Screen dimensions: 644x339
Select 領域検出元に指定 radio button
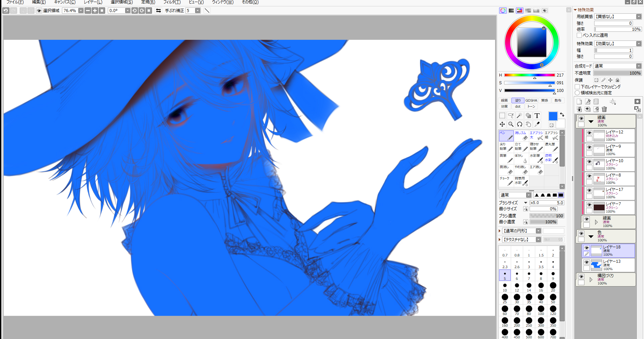tap(577, 93)
